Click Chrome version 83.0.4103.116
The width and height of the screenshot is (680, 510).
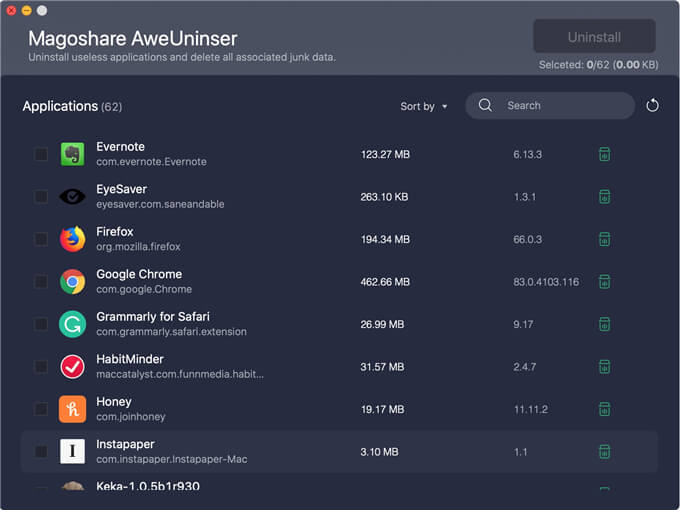tap(546, 282)
